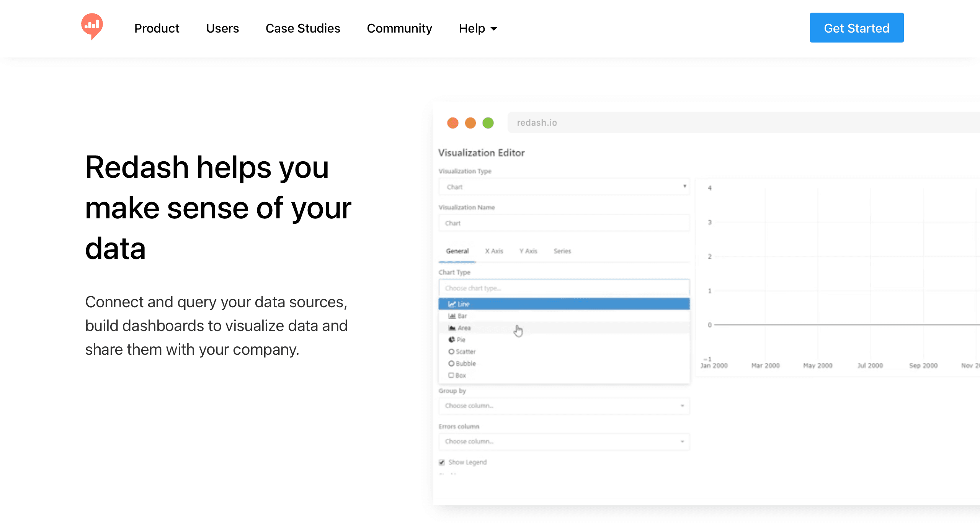Viewport: 980px width, 531px height.
Task: Expand the Help dropdown menu
Action: click(478, 28)
